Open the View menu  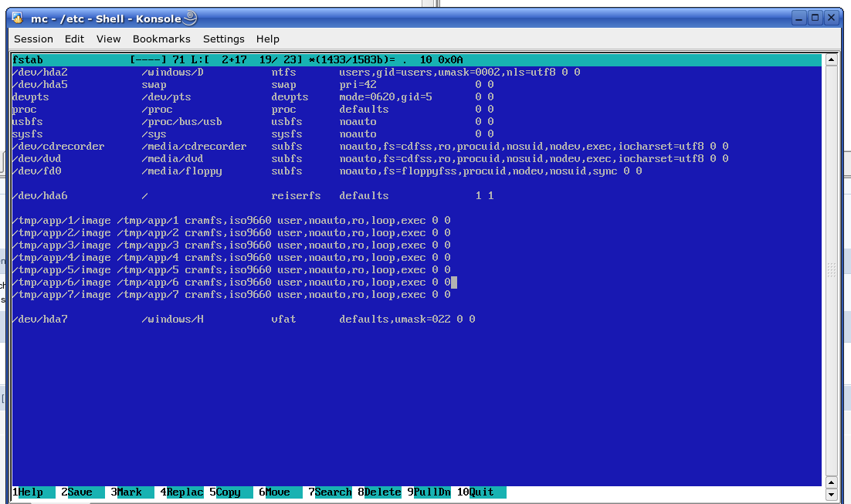tap(109, 39)
